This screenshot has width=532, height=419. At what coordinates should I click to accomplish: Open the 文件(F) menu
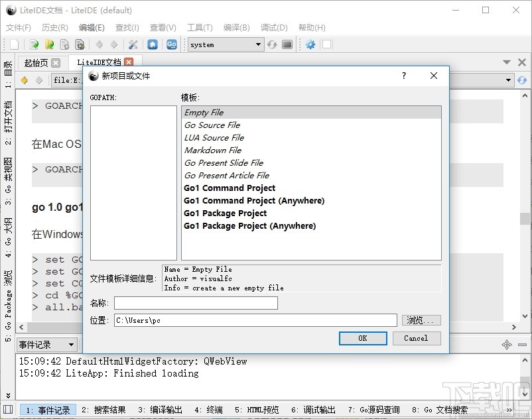pos(19,27)
